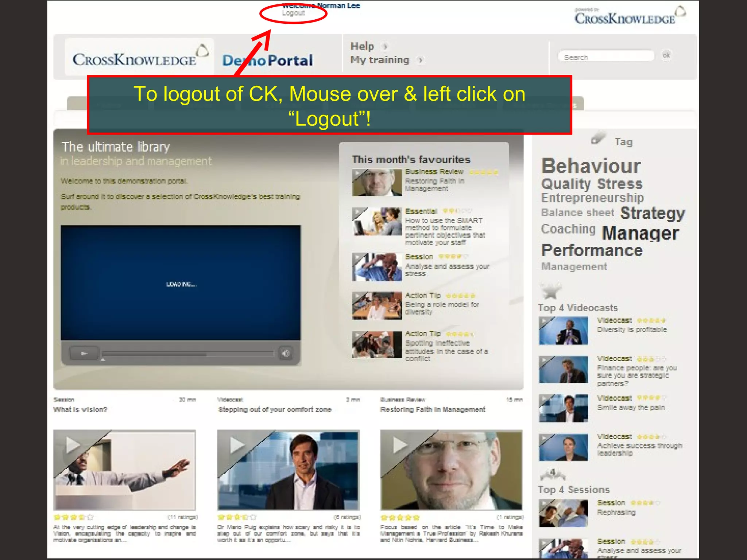Viewport: 747px width, 560px height.
Task: Click the DemoPortal title
Action: (x=267, y=61)
